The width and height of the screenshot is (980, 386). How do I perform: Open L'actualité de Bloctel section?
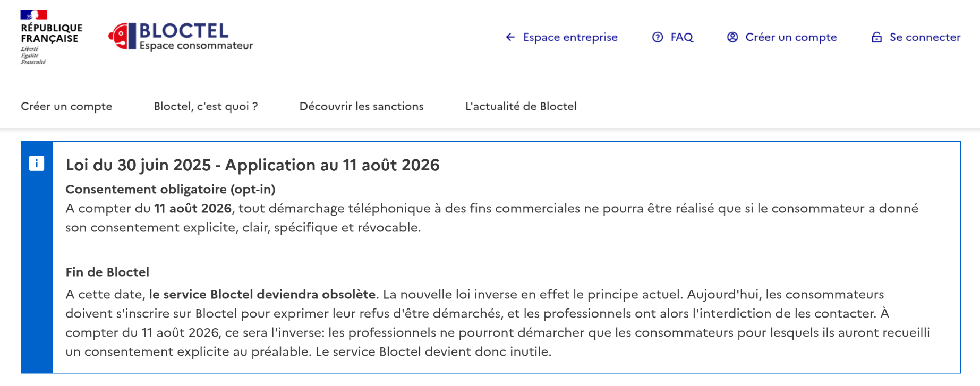[521, 106]
